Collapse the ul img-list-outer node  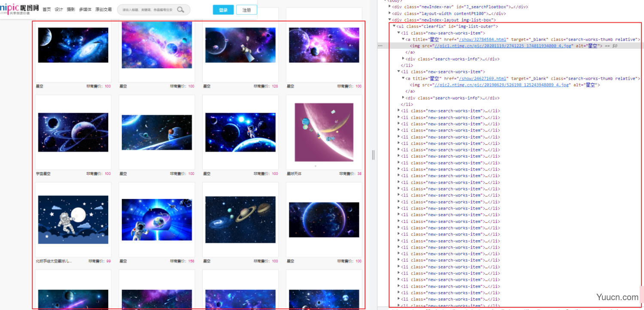pos(394,26)
